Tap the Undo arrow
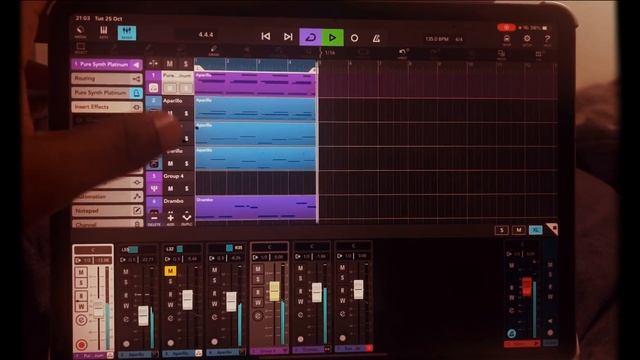 click(402, 53)
